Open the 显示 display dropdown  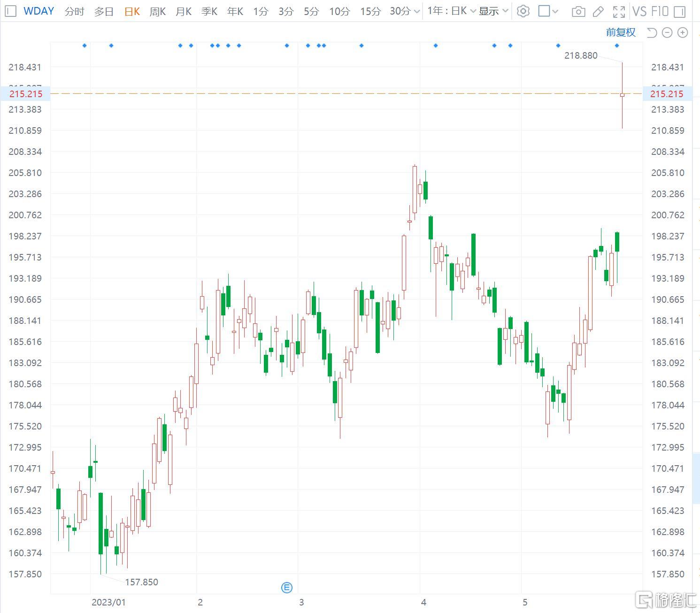(x=492, y=11)
